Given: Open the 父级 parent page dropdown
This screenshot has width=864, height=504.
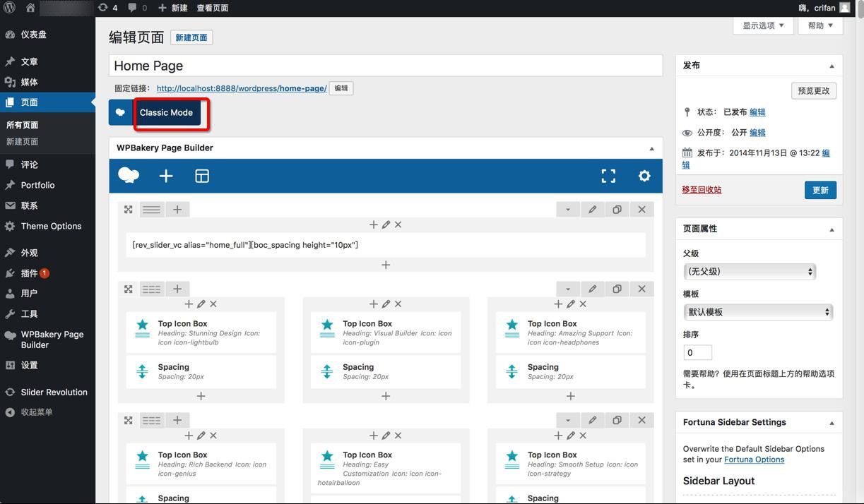Looking at the screenshot, I should (750, 271).
